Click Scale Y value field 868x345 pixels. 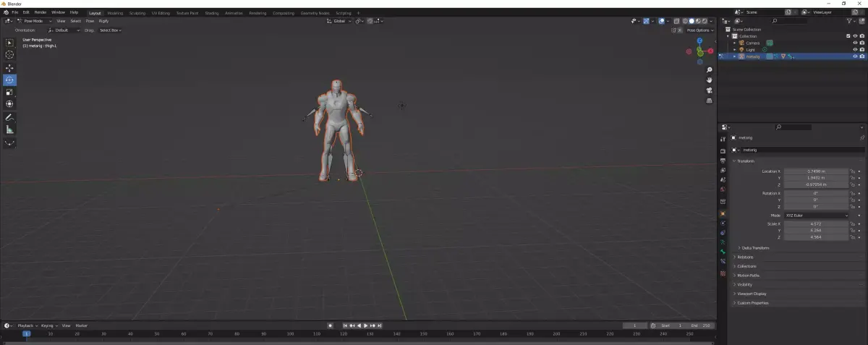click(816, 231)
